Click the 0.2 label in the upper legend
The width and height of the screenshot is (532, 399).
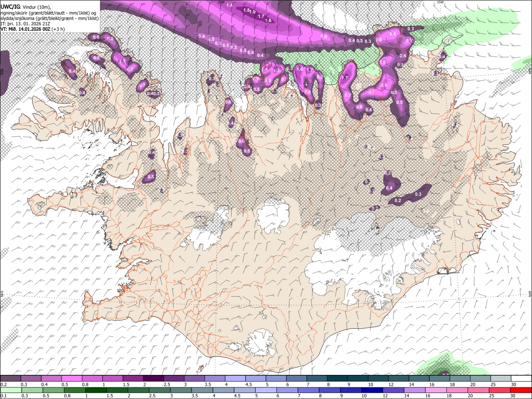4,384
